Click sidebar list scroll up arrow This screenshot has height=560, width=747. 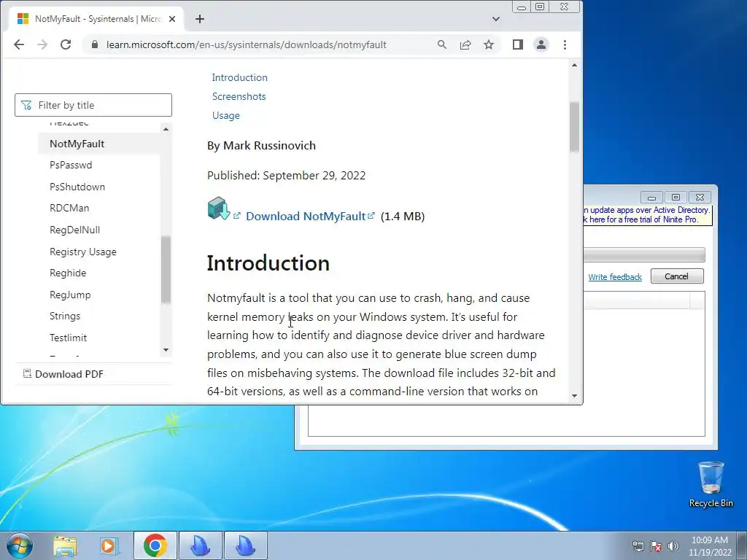(166, 129)
